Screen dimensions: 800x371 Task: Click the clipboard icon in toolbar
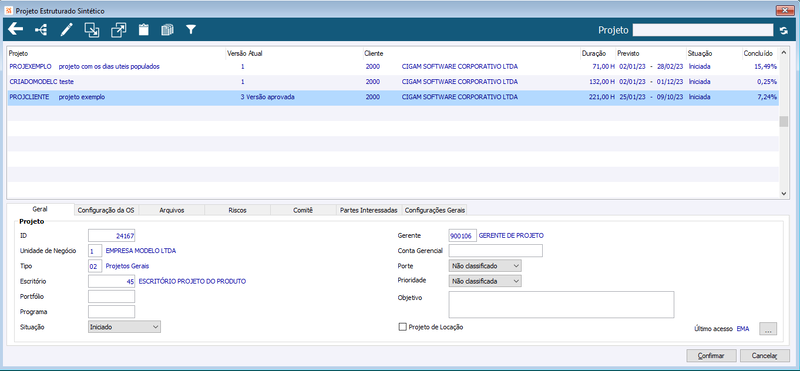144,31
